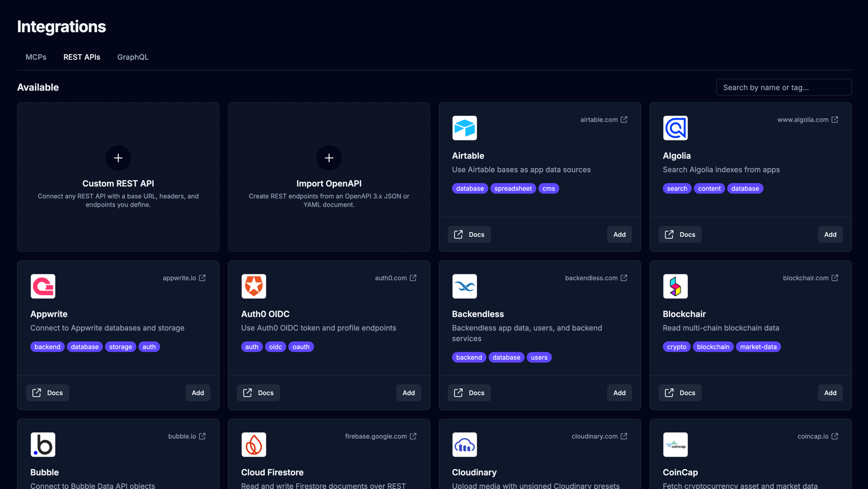Click the plus icon for Import OpenAPI
The image size is (868, 489).
329,158
